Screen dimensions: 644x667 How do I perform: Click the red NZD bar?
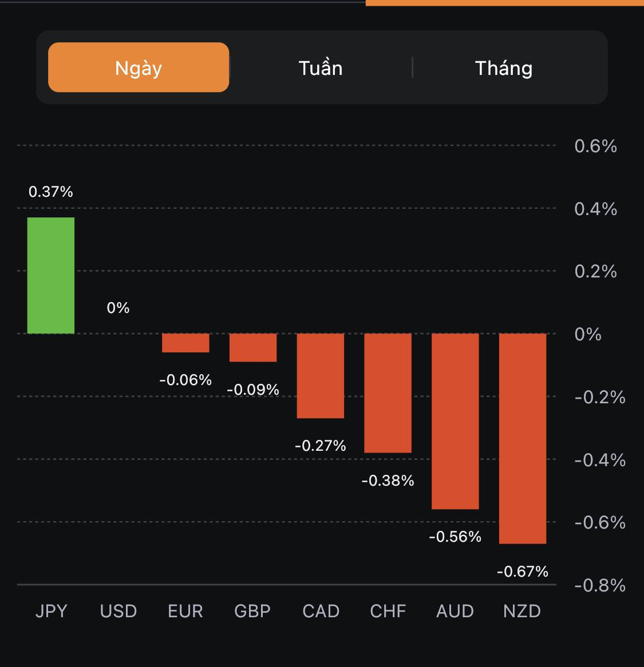(x=523, y=438)
